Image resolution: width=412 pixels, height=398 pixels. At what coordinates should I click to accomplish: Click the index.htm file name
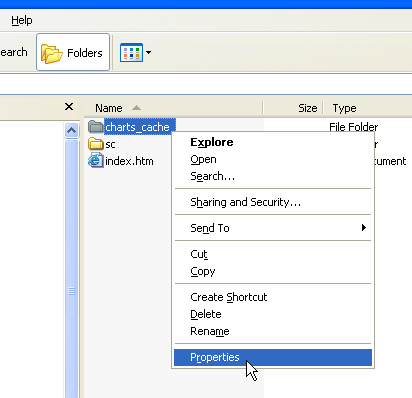129,161
